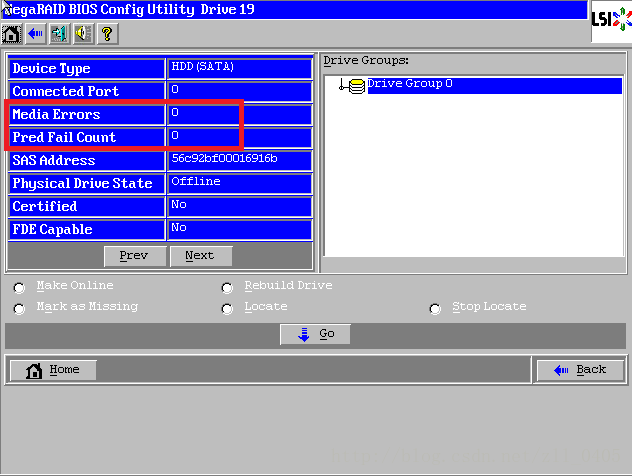Select the Mark as Missing radio button
632x476 pixels.
point(19,309)
